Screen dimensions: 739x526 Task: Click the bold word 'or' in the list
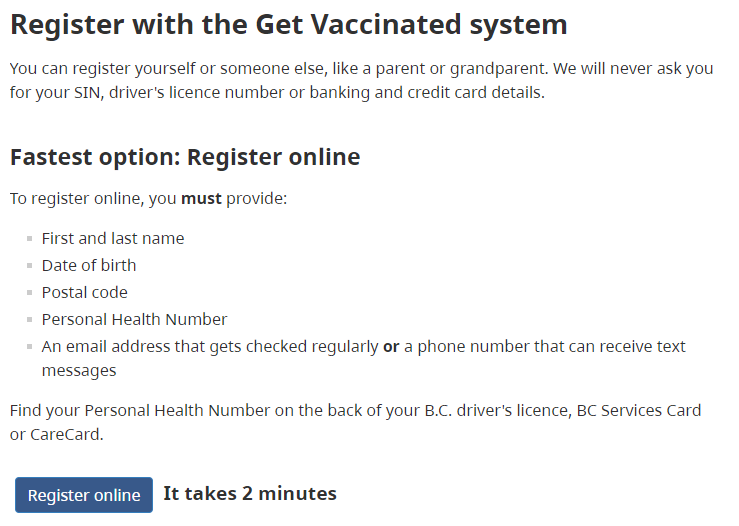[x=391, y=347]
